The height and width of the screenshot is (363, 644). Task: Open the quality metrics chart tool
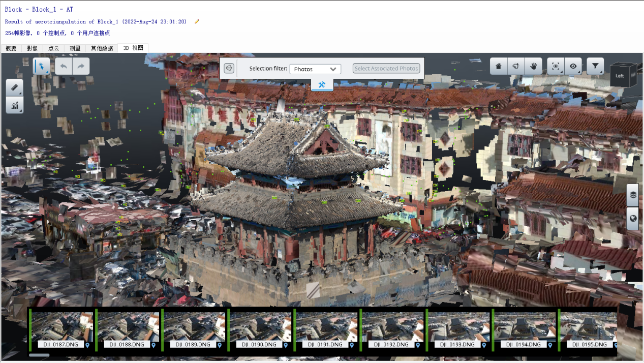tap(14, 105)
